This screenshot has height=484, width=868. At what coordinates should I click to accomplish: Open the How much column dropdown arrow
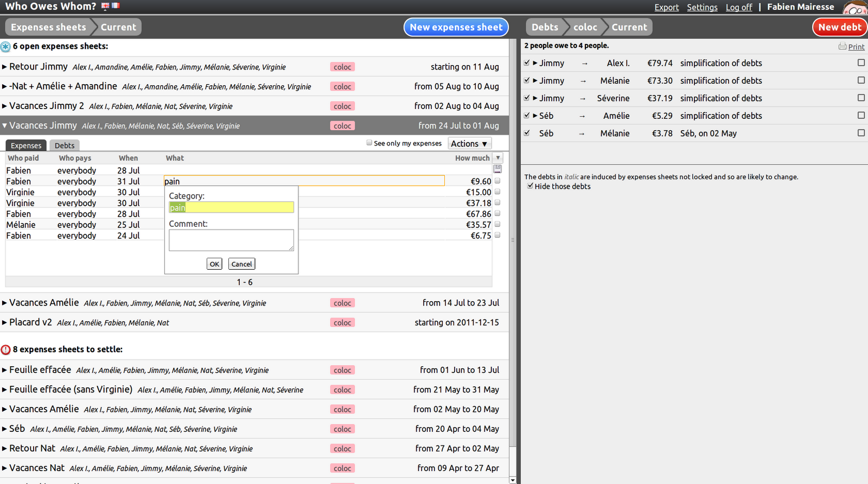tap(498, 158)
